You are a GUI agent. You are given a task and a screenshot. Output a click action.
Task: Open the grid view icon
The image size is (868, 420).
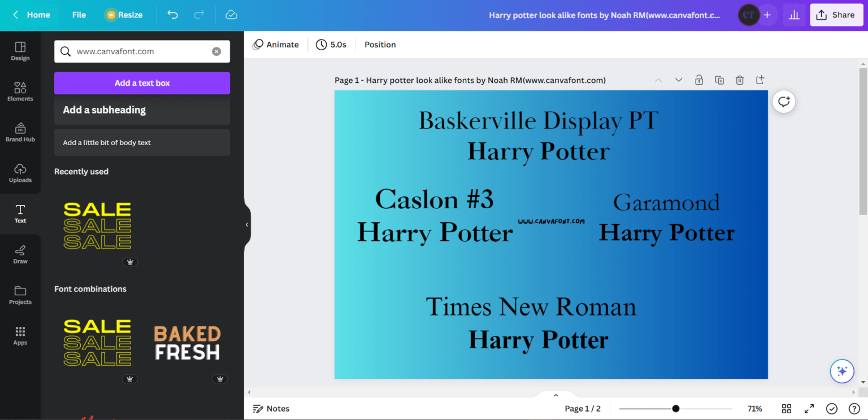point(786,409)
